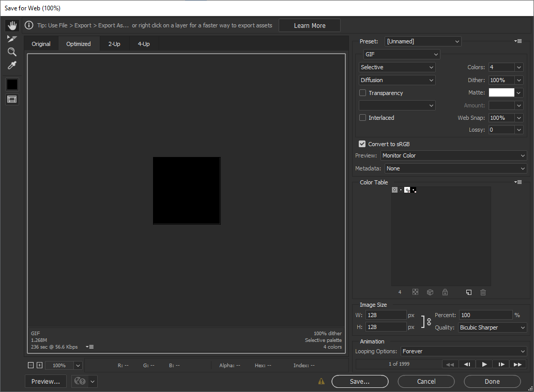
Task: Click the Learn More button
Action: [x=310, y=26]
